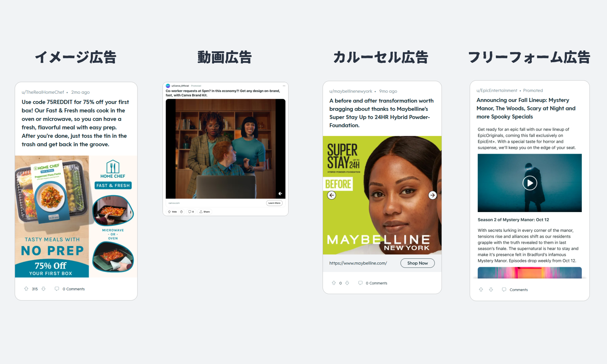Click vote button on Canva video ad
Viewport: 607px width, 364px height.
coord(173,211)
